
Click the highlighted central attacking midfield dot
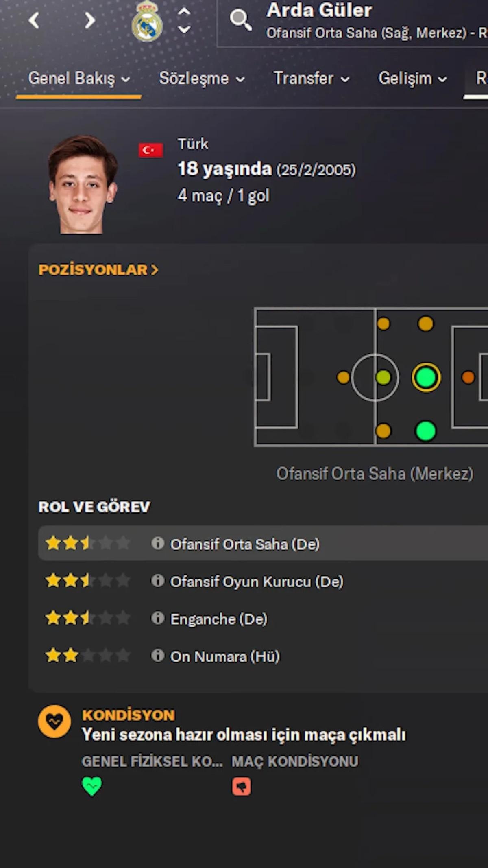pos(426,377)
